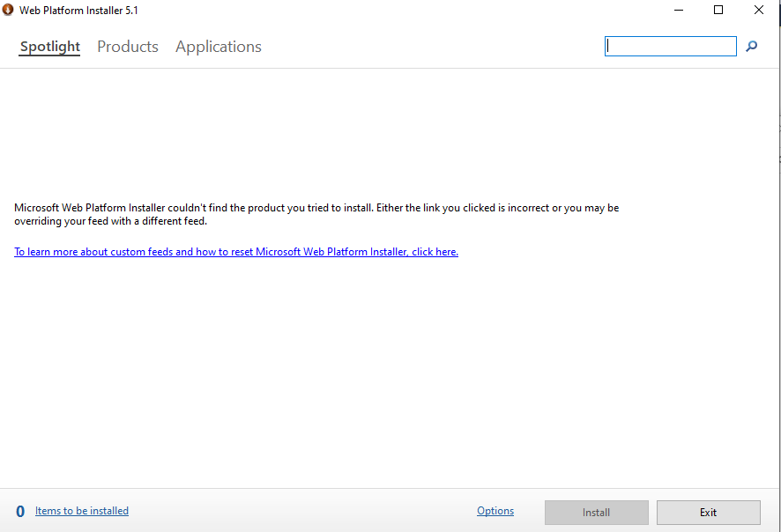Select the 0 items count

pyautogui.click(x=20, y=511)
